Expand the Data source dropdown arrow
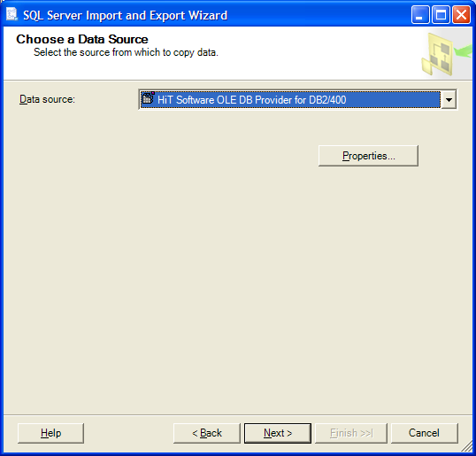Image resolution: width=476 pixels, height=456 pixels. pos(449,99)
